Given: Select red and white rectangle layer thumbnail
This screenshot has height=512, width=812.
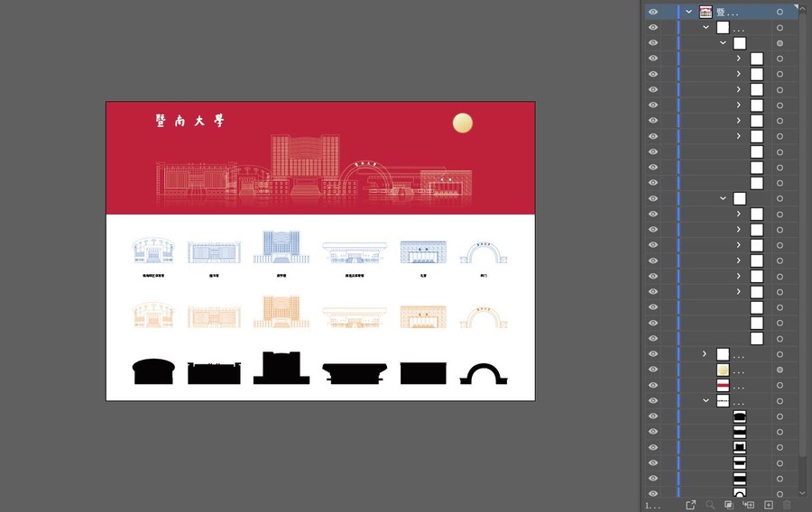Looking at the screenshot, I should click(723, 385).
